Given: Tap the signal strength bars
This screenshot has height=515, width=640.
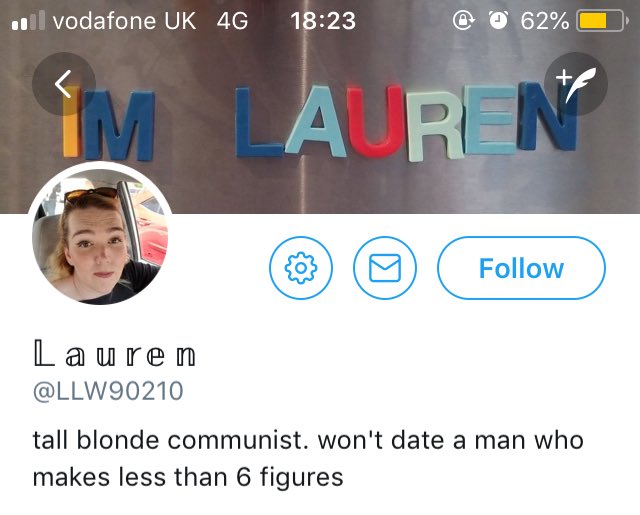Looking at the screenshot, I should [x=28, y=20].
